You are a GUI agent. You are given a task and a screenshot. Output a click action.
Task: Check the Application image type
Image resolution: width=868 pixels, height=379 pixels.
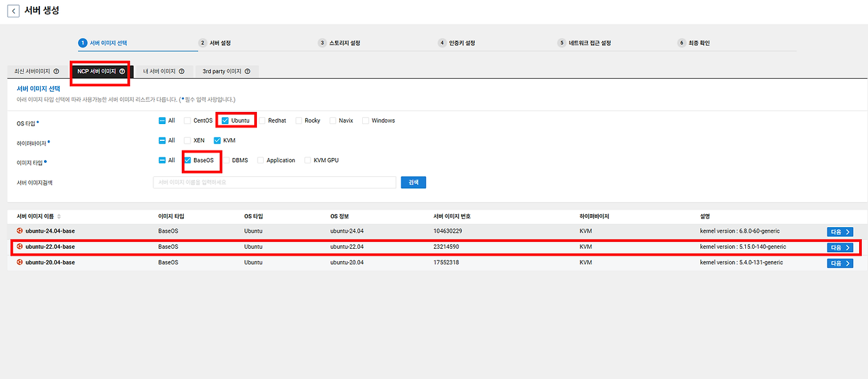pyautogui.click(x=260, y=160)
